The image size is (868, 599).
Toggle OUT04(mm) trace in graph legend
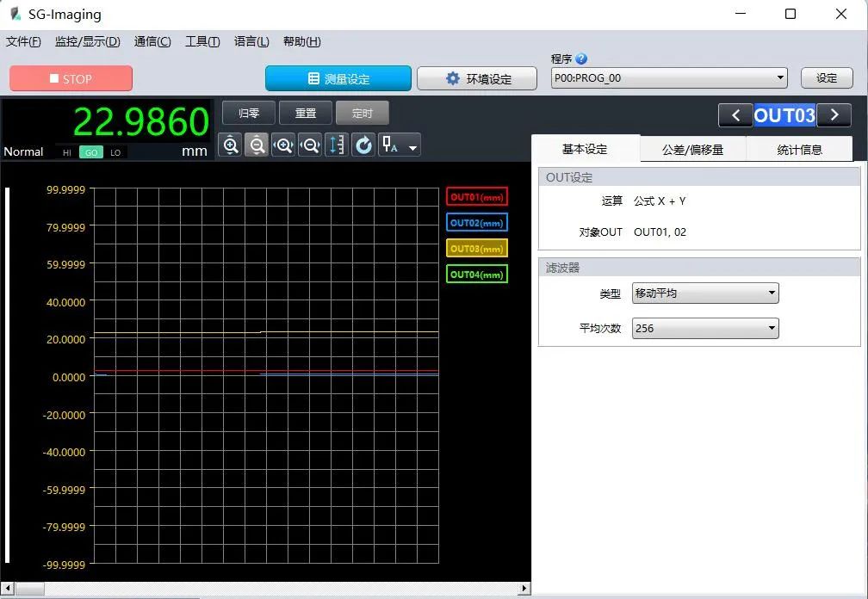pyautogui.click(x=477, y=275)
